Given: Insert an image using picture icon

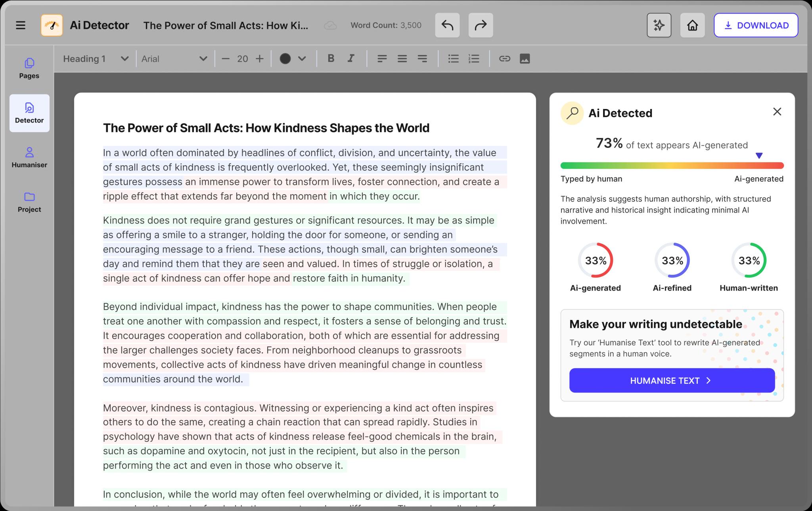Looking at the screenshot, I should [x=525, y=59].
